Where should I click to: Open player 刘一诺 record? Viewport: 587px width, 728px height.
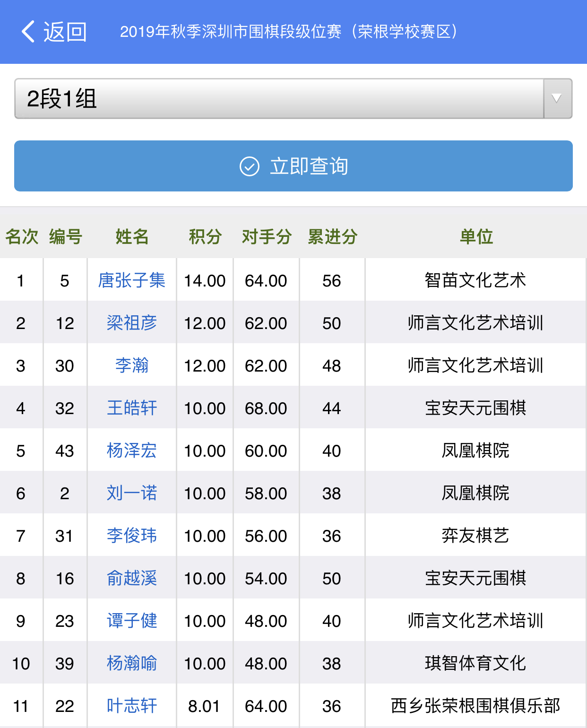click(131, 493)
